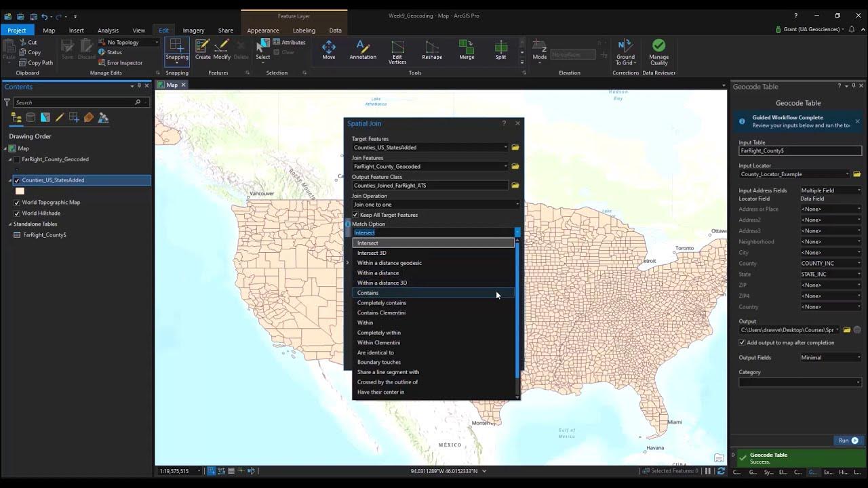This screenshot has height=488, width=868.
Task: Switch Contents to List By Snapping
Action: pos(74,118)
